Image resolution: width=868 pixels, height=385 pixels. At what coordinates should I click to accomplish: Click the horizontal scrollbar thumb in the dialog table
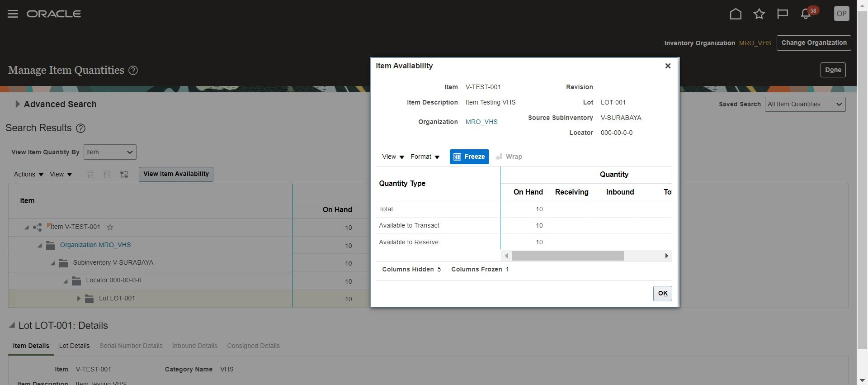pyautogui.click(x=568, y=256)
